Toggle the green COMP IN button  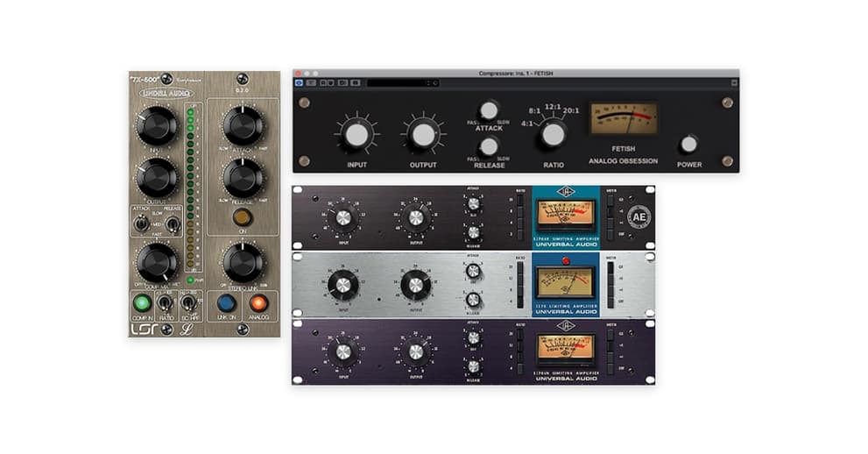[x=142, y=303]
